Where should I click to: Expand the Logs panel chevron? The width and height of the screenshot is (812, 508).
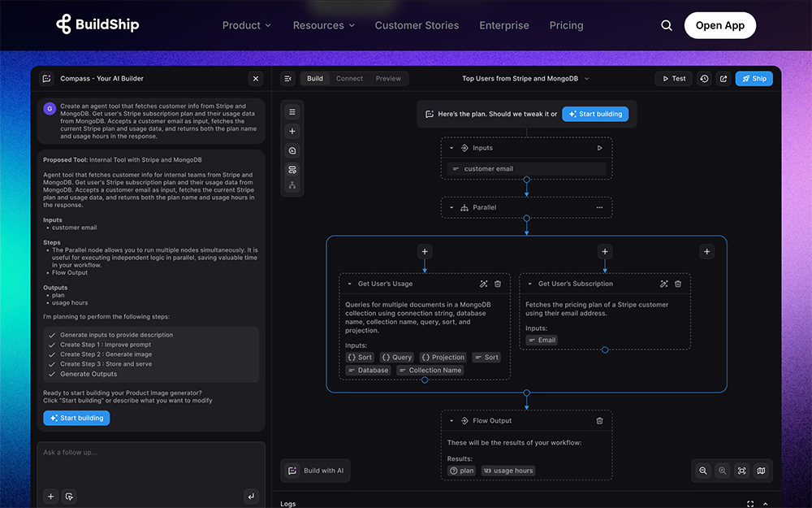point(766,504)
